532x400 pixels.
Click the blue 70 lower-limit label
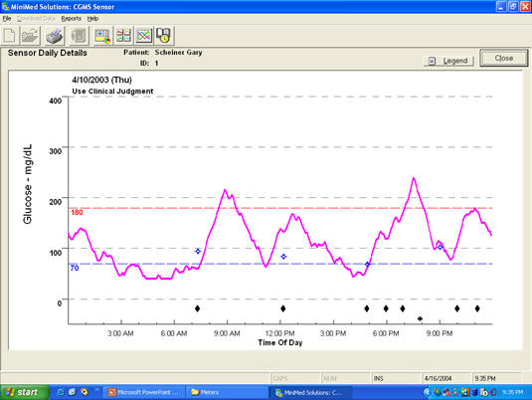pyautogui.click(x=75, y=268)
